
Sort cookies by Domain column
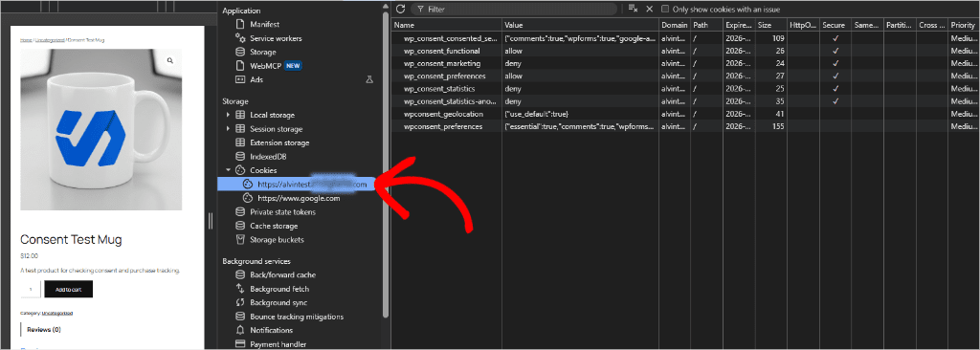click(x=675, y=25)
